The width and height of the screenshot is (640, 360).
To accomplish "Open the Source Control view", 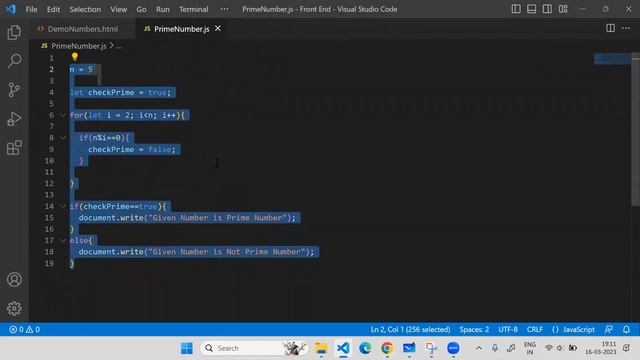I will (x=14, y=90).
